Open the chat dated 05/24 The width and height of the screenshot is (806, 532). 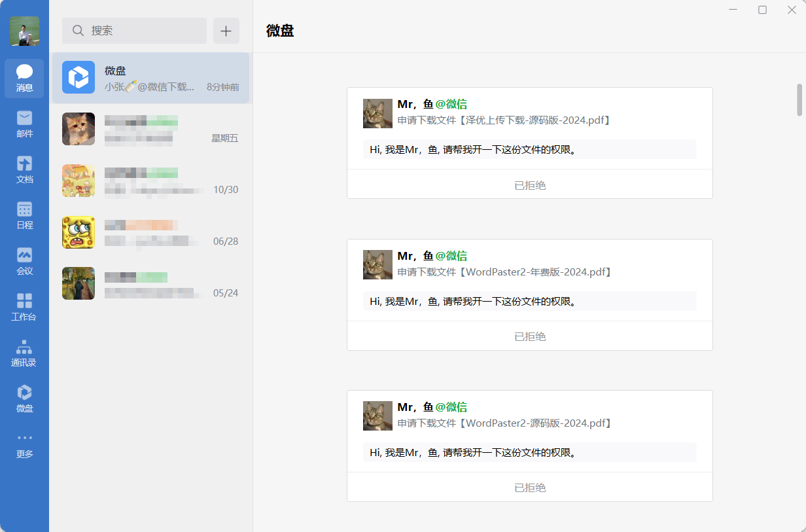(x=150, y=283)
